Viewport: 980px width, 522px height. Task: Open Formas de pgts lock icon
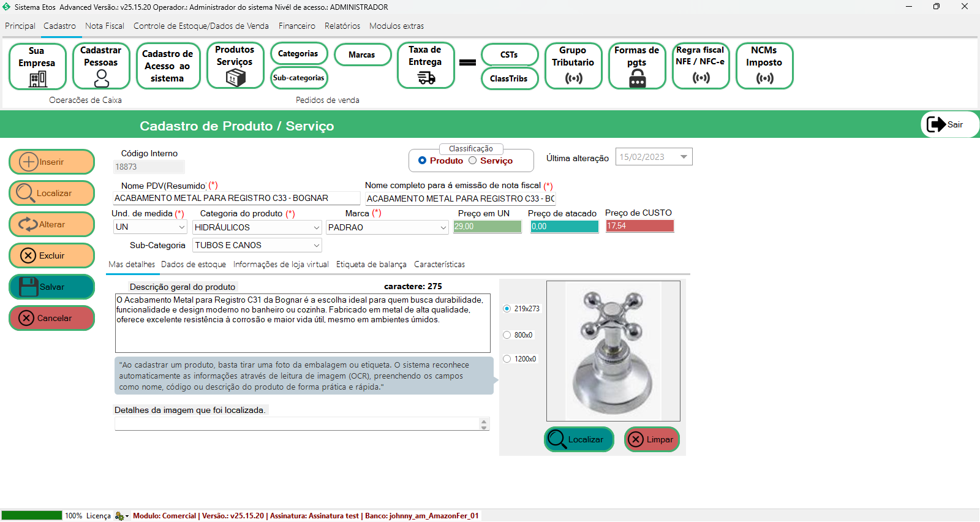point(637,78)
